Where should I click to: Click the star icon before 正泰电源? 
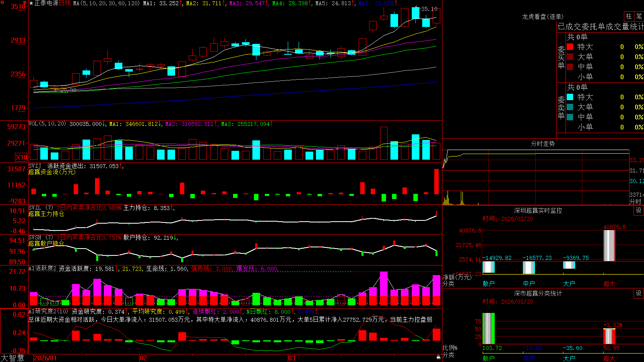31,3
